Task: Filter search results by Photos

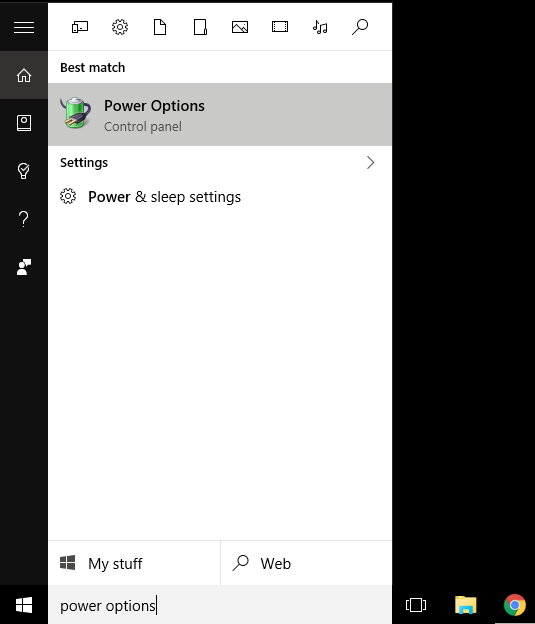Action: pyautogui.click(x=240, y=27)
